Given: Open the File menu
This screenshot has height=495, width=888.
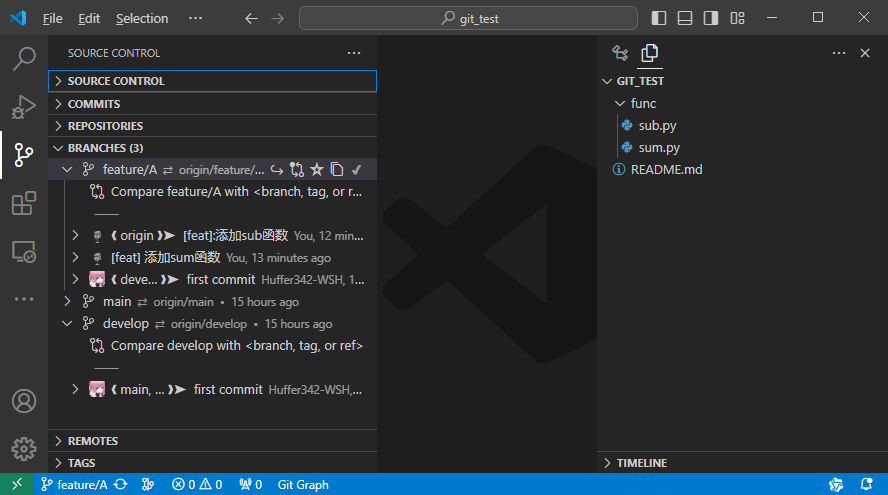Looking at the screenshot, I should tap(53, 18).
